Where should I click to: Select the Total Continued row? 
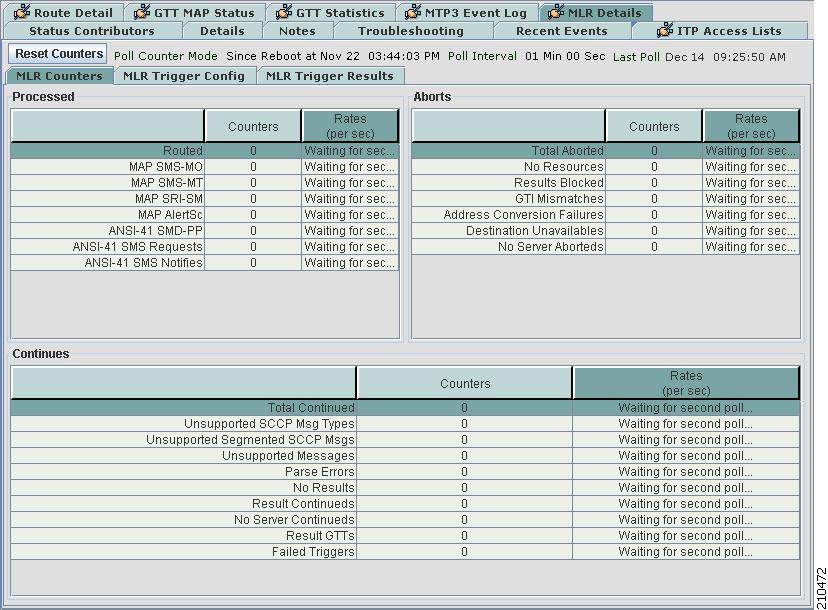405,408
